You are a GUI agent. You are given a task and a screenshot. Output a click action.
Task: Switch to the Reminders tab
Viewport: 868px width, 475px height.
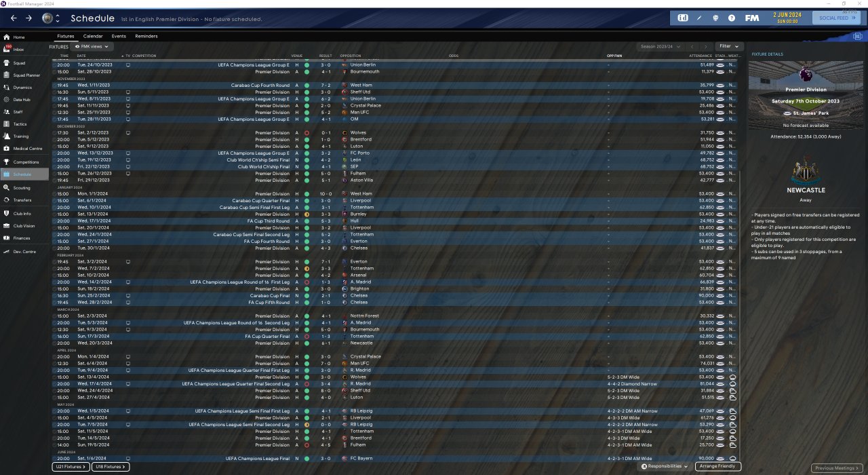(x=146, y=36)
